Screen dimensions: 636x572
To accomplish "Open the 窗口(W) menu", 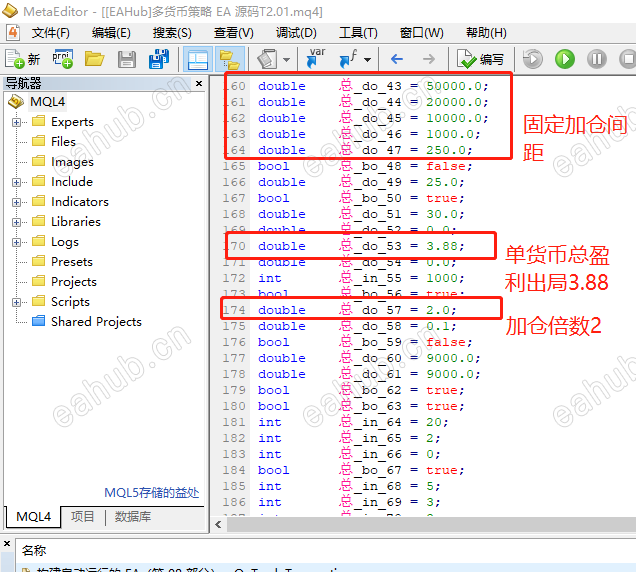I will (421, 33).
